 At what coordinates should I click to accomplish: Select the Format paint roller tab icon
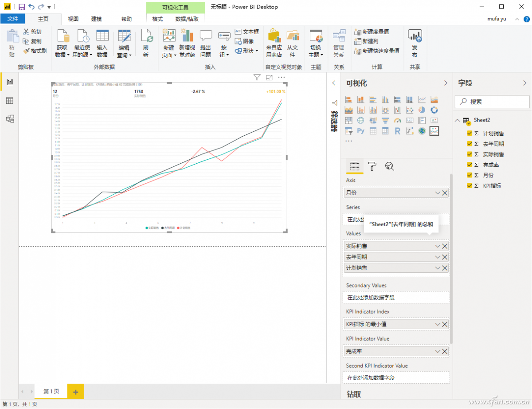click(372, 166)
